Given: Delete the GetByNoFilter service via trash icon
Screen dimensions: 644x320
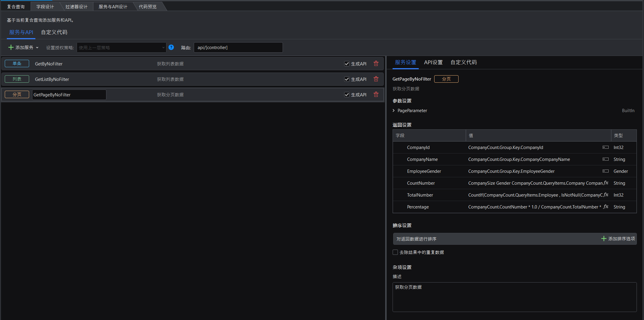Looking at the screenshot, I should [x=376, y=64].
